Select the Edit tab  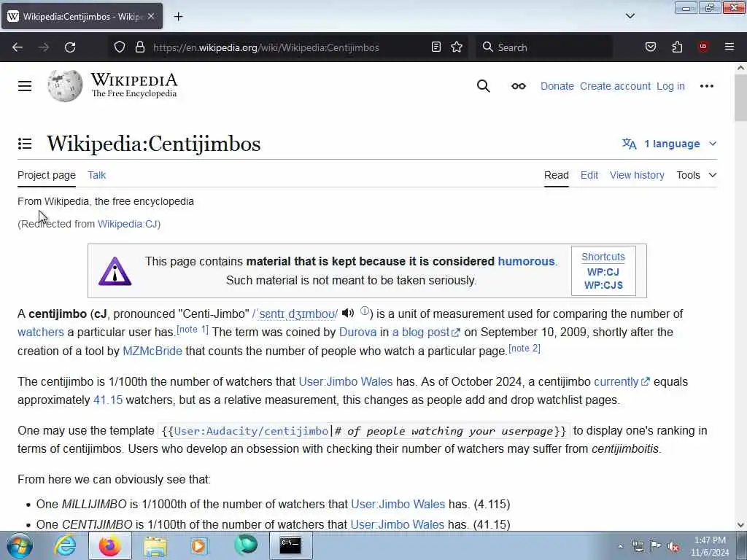[589, 175]
